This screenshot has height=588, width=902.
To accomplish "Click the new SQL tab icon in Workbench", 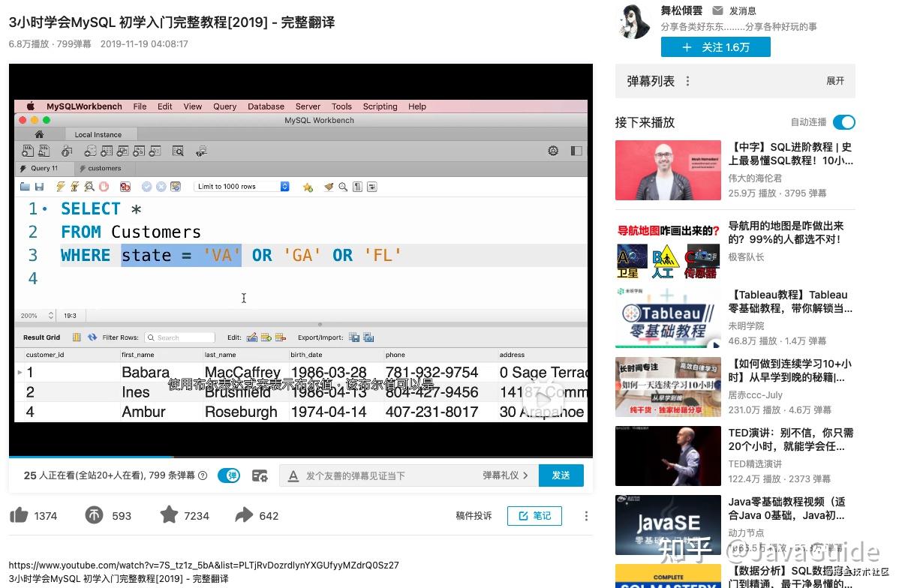I will (28, 151).
